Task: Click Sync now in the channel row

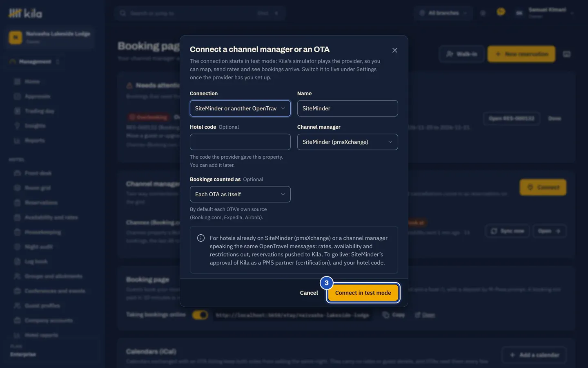Action: click(508, 231)
